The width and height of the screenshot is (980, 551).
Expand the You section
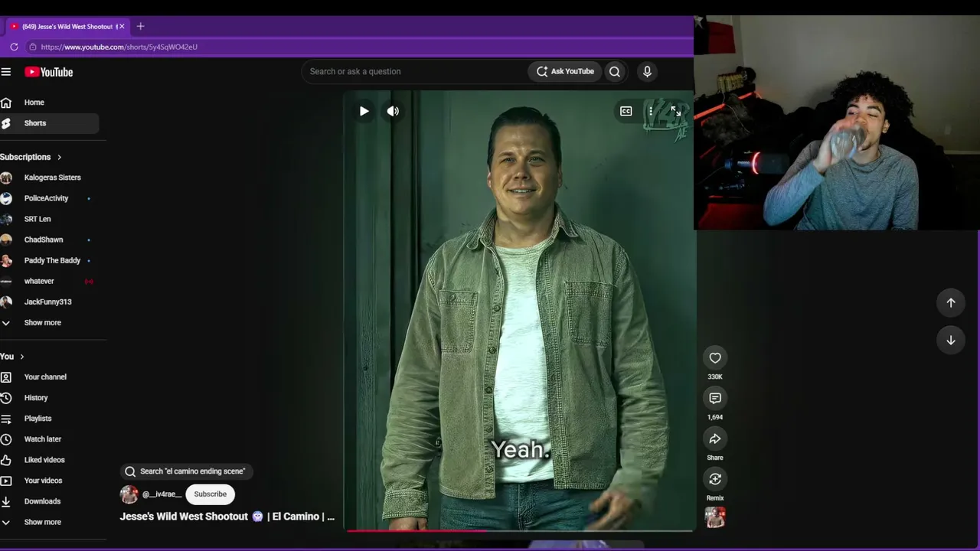pos(12,357)
